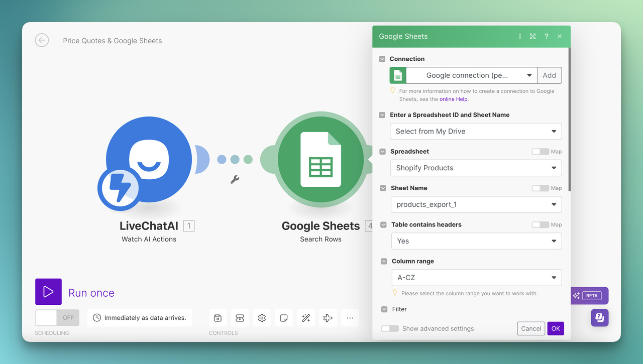Image resolution: width=643 pixels, height=364 pixels.
Task: Click the wrench filter icon between modules
Action: click(x=235, y=179)
